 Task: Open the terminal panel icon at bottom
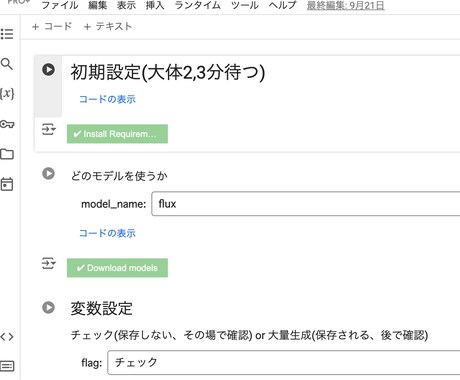[7, 366]
